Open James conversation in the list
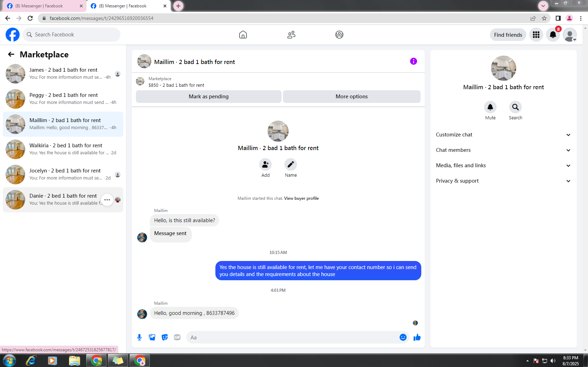This screenshot has height=367, width=588. pos(63,74)
